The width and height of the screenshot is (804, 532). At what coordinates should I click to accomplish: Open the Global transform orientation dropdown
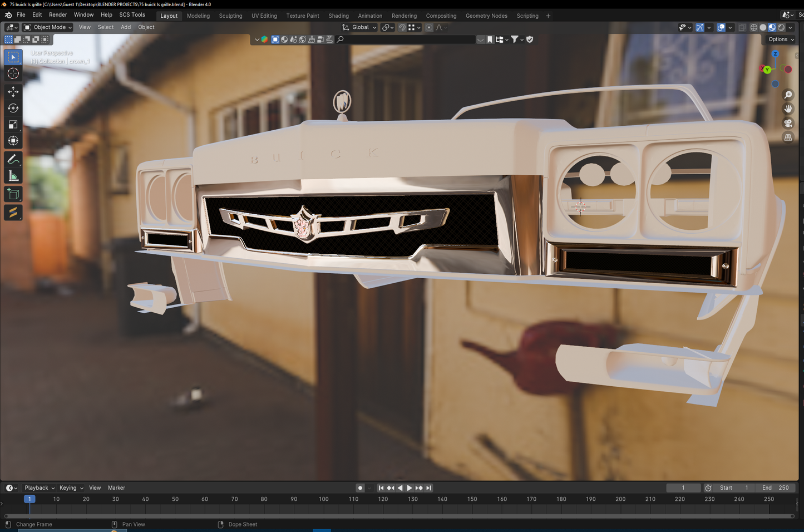pyautogui.click(x=360, y=27)
